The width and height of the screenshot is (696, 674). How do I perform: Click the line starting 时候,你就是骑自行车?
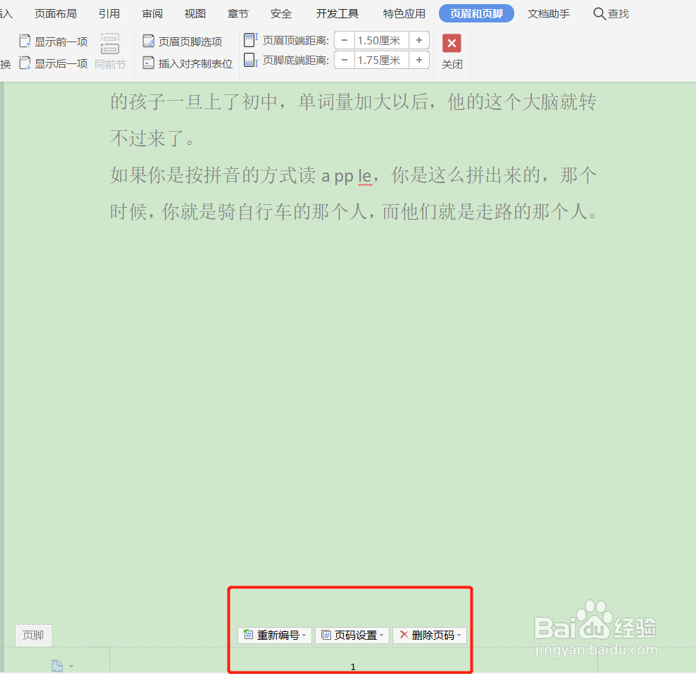point(354,212)
